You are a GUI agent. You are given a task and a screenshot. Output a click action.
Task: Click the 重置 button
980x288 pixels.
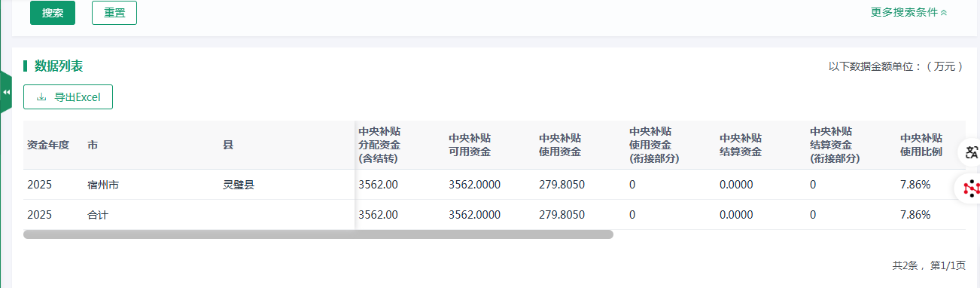(x=114, y=13)
